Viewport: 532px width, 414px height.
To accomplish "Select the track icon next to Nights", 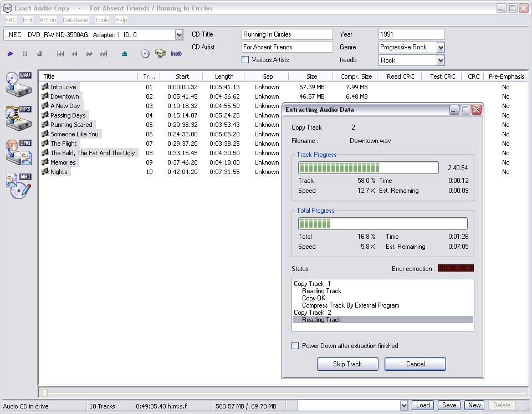I will (45, 172).
